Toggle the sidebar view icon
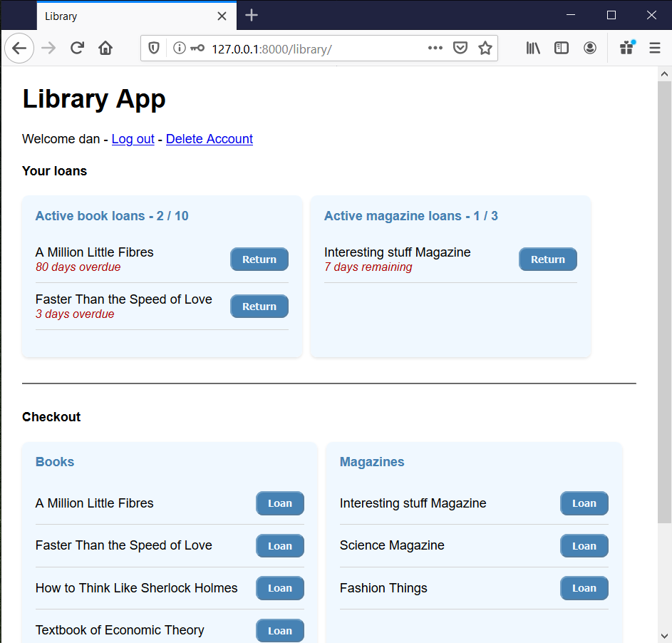The width and height of the screenshot is (672, 643). 562,48
